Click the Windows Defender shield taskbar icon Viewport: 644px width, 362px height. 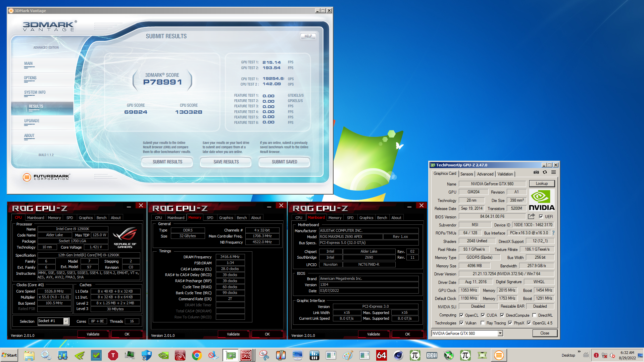[147, 355]
